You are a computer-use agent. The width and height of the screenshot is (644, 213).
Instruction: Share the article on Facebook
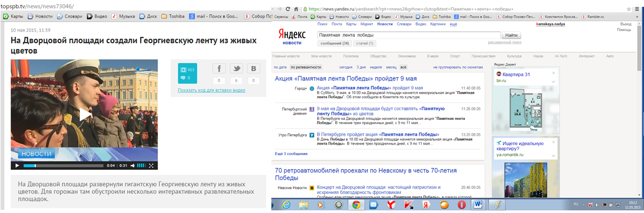coord(219,68)
